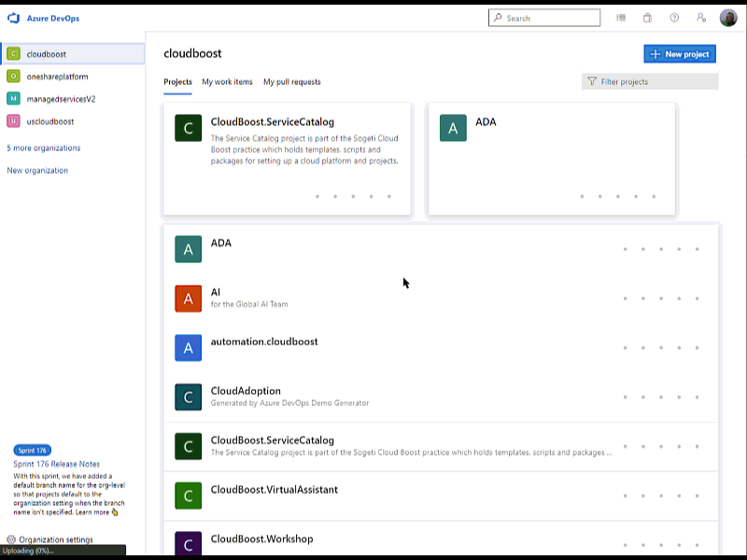Expand 5 more organizations list
This screenshot has height=560, width=747.
[x=43, y=148]
